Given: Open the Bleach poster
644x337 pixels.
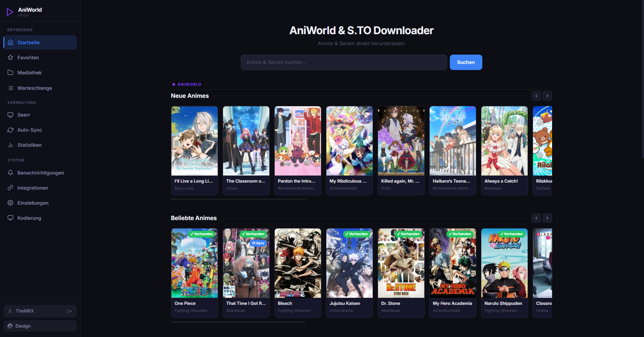Looking at the screenshot, I should coord(298,263).
